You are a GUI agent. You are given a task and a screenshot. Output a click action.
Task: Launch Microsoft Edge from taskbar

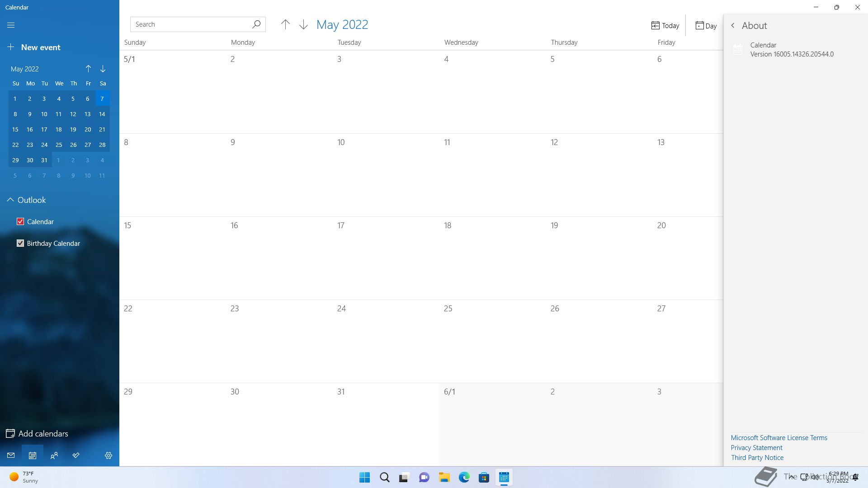[464, 478]
